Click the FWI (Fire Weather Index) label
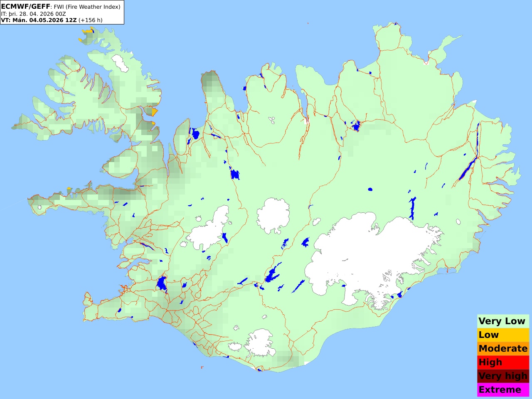Screen dimensions: 532x399 (87, 7)
